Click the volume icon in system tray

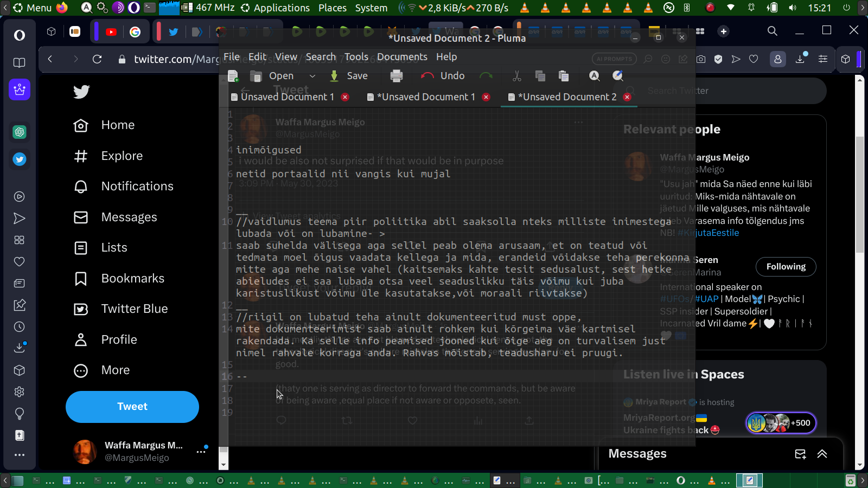pyautogui.click(x=793, y=8)
